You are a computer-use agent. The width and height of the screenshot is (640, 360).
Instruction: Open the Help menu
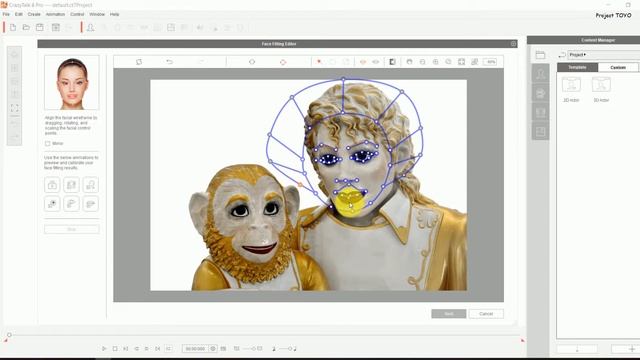tap(114, 14)
